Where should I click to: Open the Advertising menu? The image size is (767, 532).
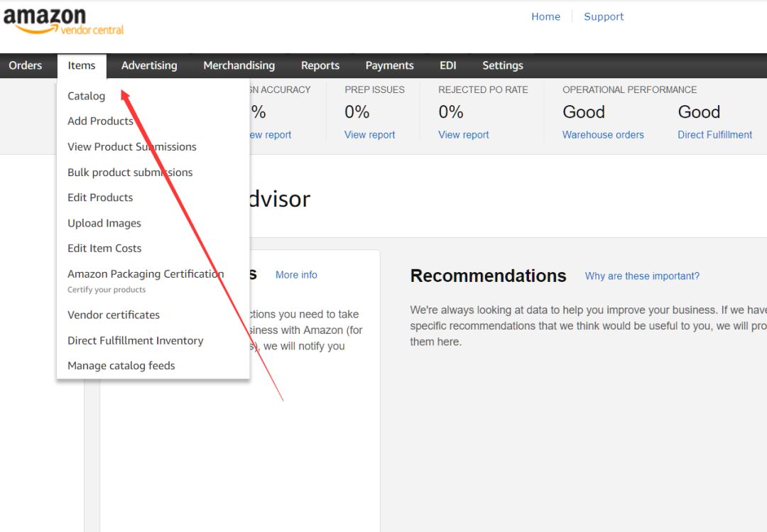(149, 65)
